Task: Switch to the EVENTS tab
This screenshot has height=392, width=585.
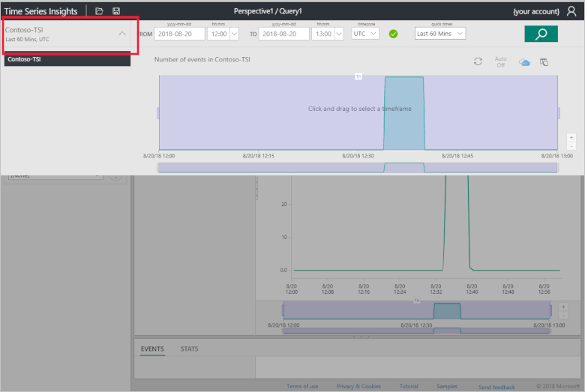Action: (x=152, y=349)
